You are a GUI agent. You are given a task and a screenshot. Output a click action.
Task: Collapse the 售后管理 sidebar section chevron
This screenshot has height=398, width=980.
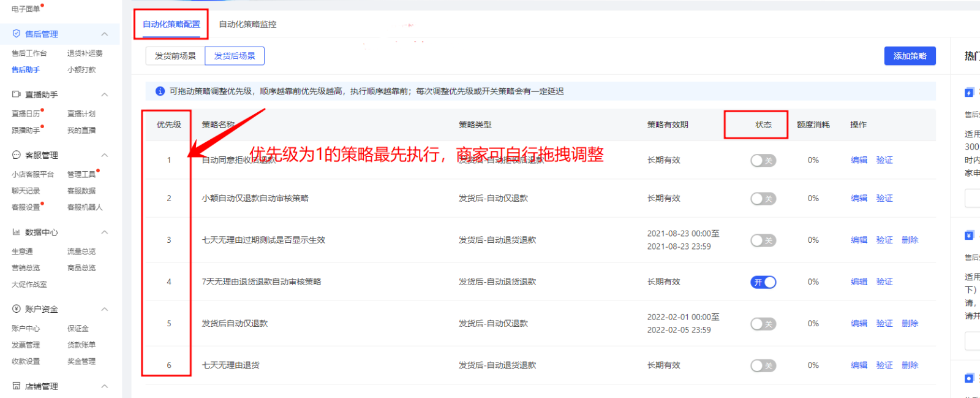(105, 34)
